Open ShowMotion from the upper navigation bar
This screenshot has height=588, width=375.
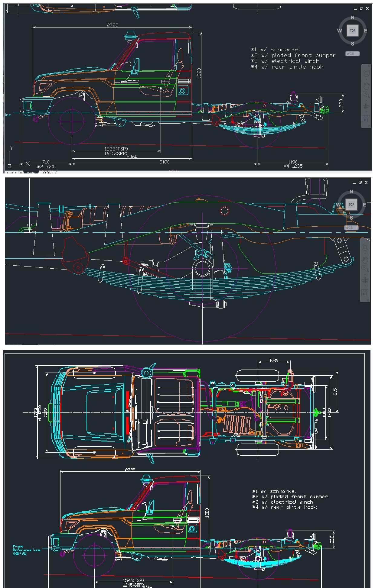366,118
